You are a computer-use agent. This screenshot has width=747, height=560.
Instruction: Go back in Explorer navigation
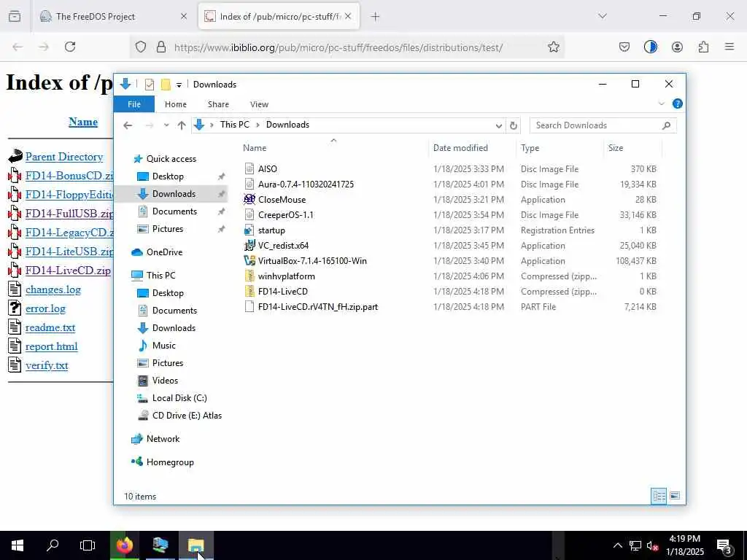pyautogui.click(x=128, y=125)
